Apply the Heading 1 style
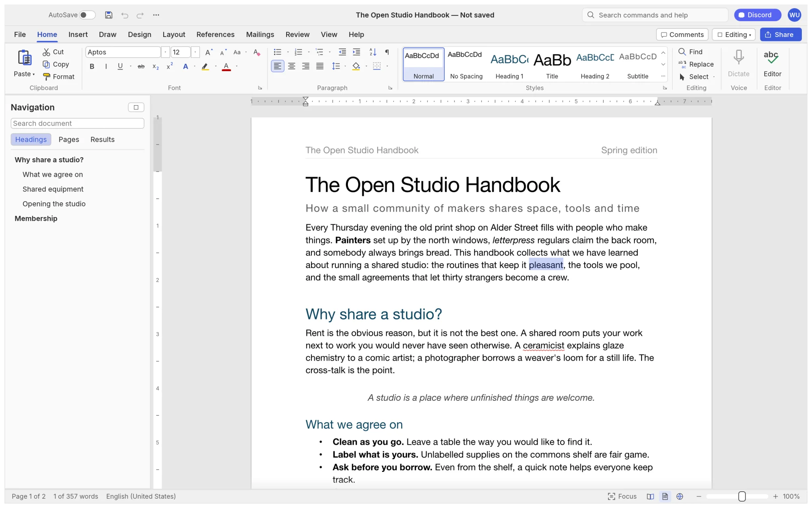Screen dimensions: 812x508 coord(509,64)
